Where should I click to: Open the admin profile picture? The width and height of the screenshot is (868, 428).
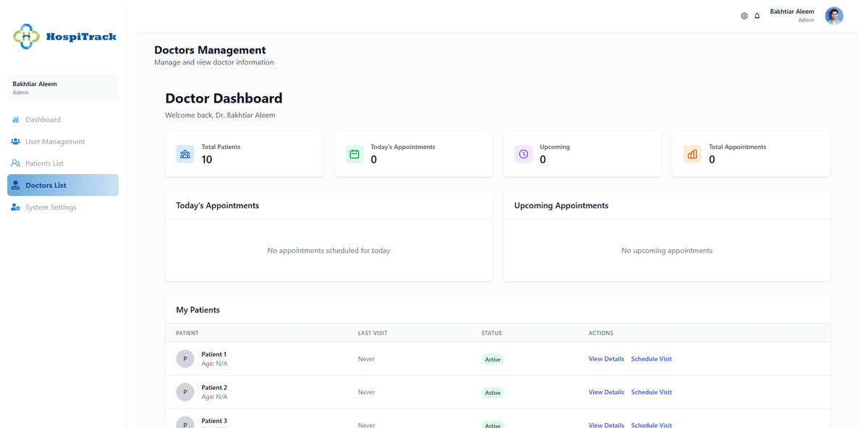[834, 16]
